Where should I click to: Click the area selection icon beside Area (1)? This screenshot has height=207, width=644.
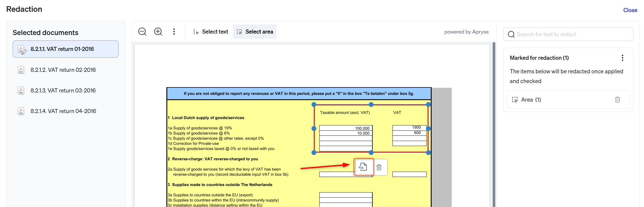pos(515,100)
